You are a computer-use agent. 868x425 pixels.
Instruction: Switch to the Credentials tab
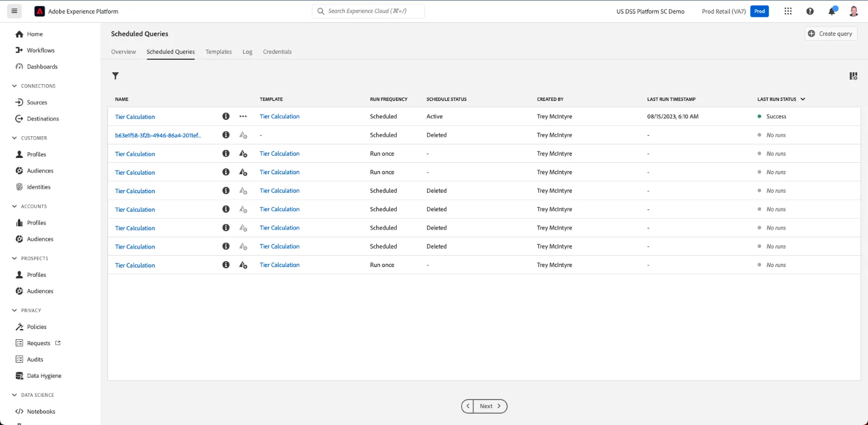coord(277,52)
